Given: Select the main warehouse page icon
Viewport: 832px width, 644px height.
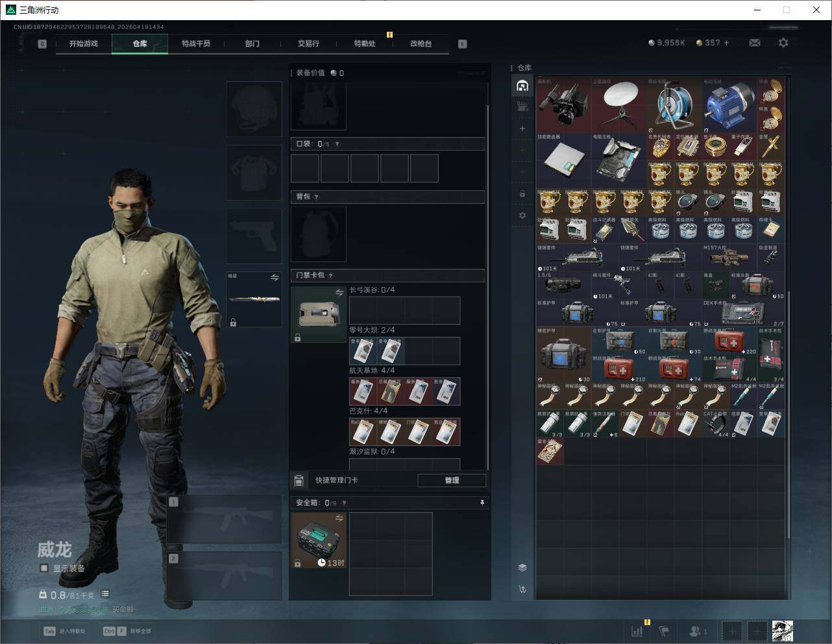Looking at the screenshot, I should (x=522, y=86).
